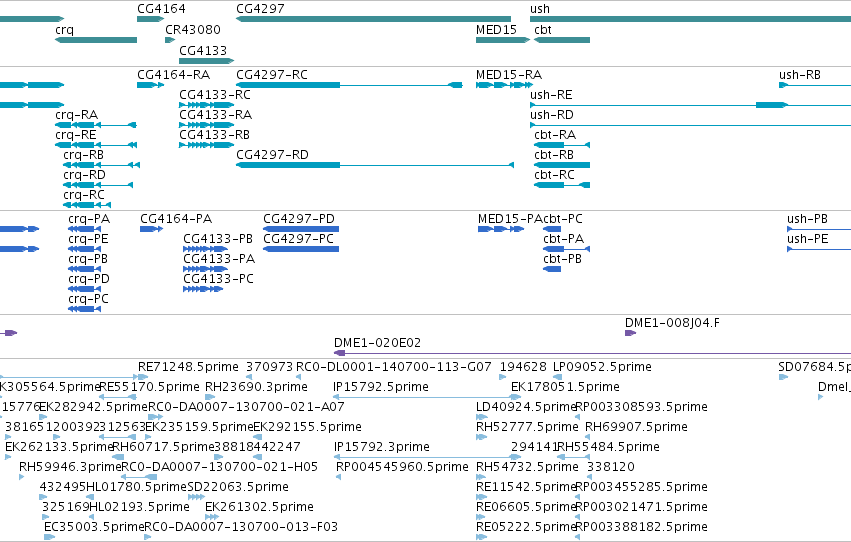851x542 pixels.
Task: Click protein CG4164-PA
Action: (151, 229)
